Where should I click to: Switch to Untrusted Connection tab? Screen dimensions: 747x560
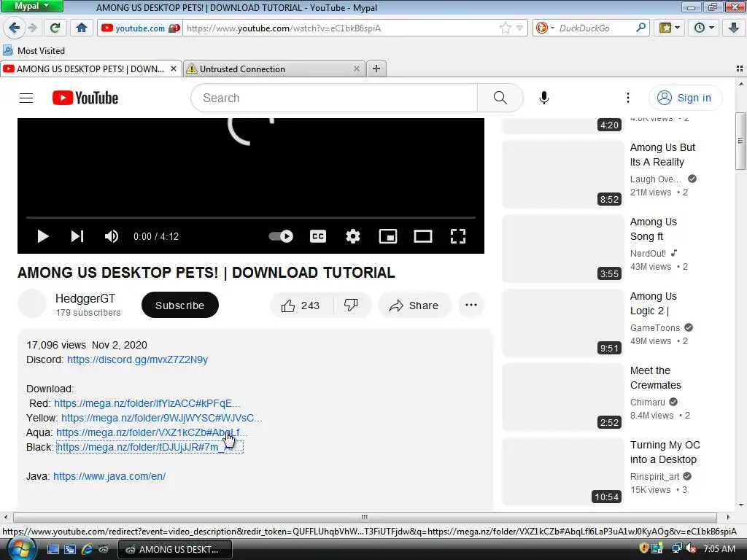click(274, 69)
